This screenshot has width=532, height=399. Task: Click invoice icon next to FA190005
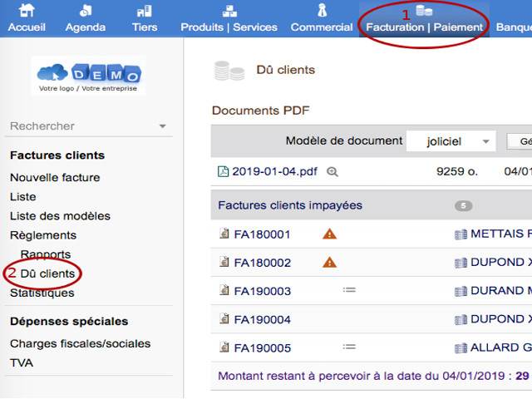[224, 347]
